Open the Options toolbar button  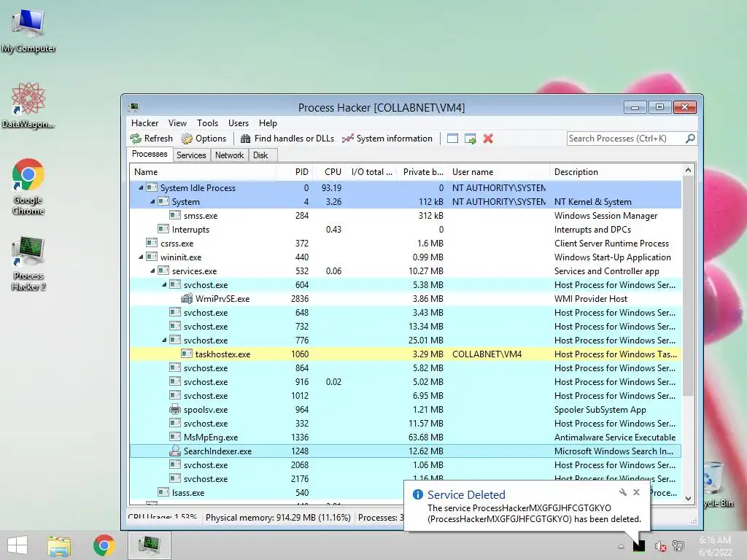204,139
